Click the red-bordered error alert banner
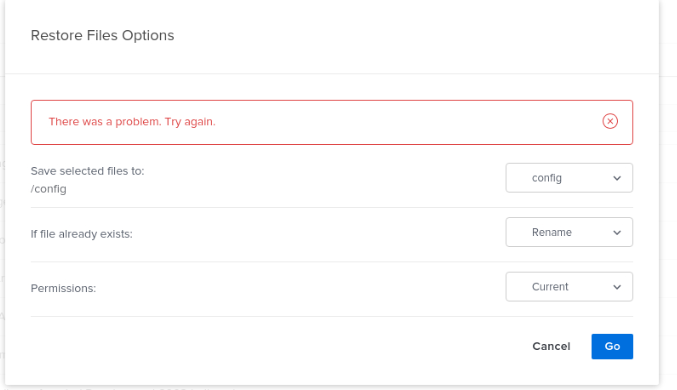Image resolution: width=677 pixels, height=390 pixels. [332, 122]
